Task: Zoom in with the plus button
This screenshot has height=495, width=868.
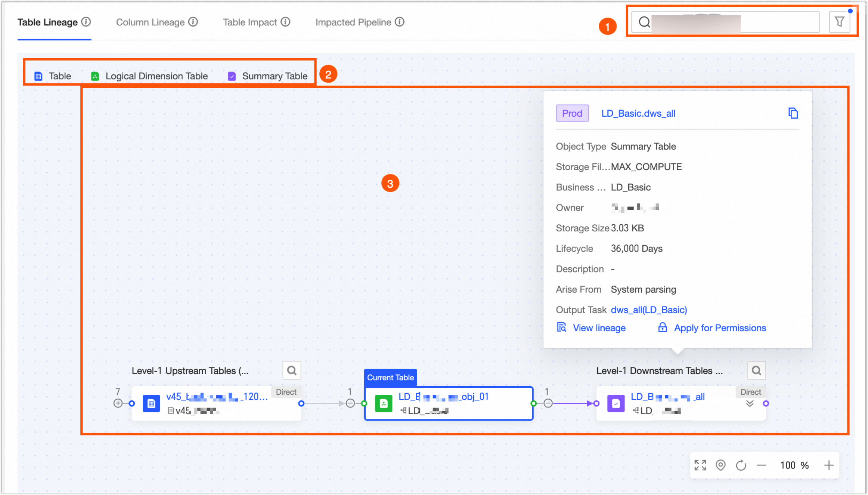Action: click(829, 465)
